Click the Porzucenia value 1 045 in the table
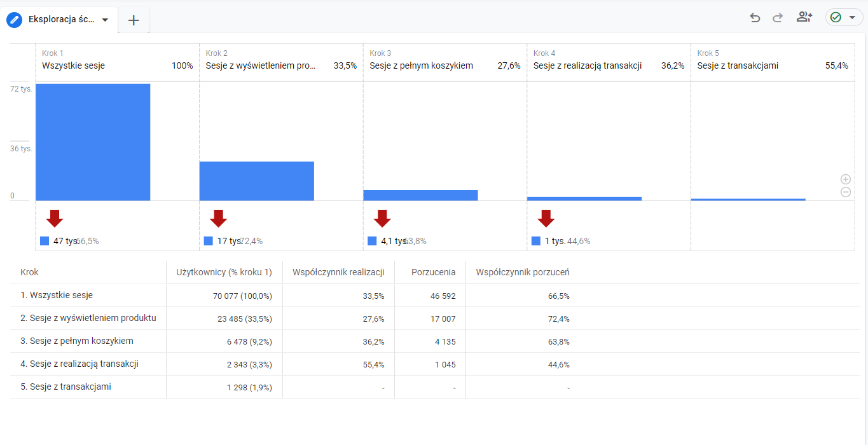The width and height of the screenshot is (868, 445). pos(445,364)
